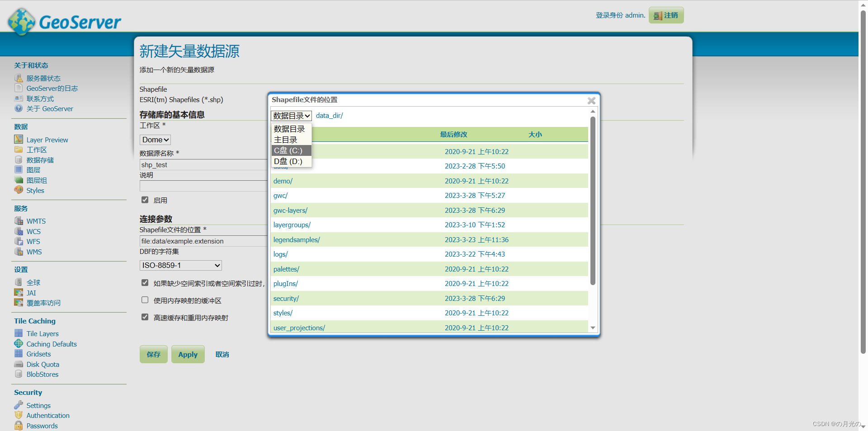Click the 注销 logout button
The width and height of the screenshot is (868, 431).
(x=666, y=15)
